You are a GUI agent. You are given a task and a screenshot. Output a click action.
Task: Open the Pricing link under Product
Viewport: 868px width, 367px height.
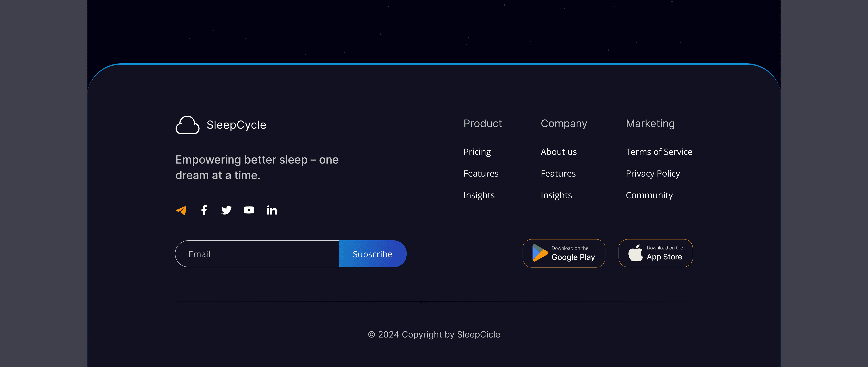pyautogui.click(x=477, y=152)
